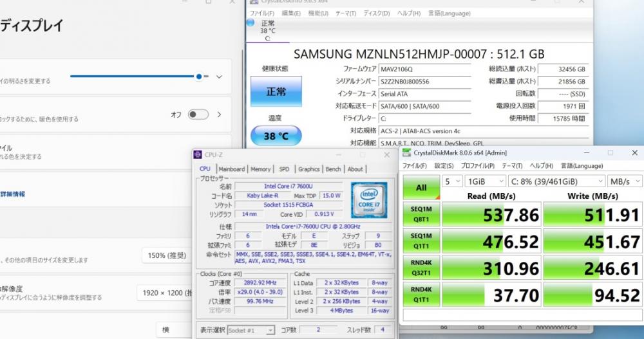
Task: Switch to the Bench tab in CPU-Z
Action: click(333, 169)
